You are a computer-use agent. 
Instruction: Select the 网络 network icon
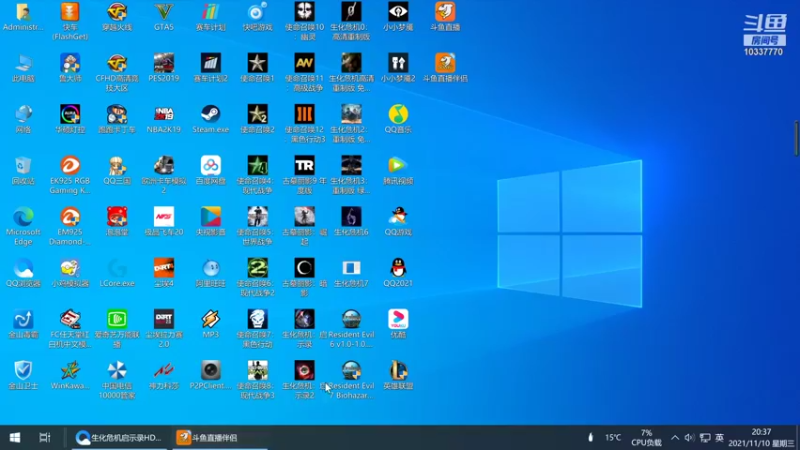23,119
